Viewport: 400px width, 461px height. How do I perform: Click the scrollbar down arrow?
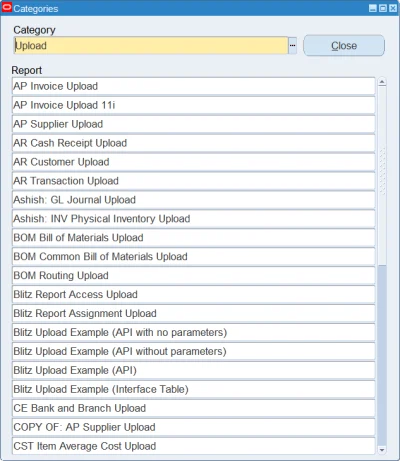382,450
